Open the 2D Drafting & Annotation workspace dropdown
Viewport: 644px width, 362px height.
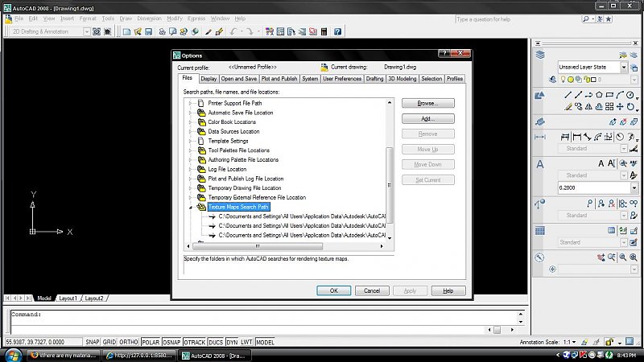[x=87, y=31]
